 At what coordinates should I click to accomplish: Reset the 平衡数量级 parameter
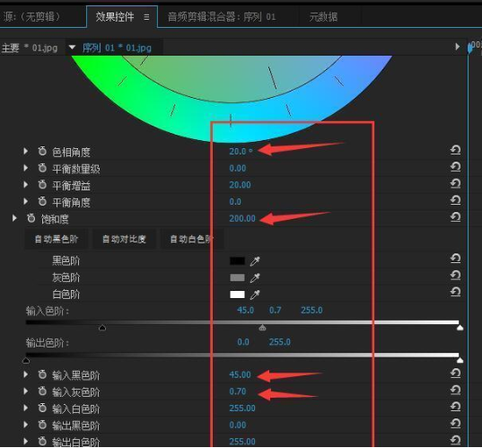(x=455, y=167)
